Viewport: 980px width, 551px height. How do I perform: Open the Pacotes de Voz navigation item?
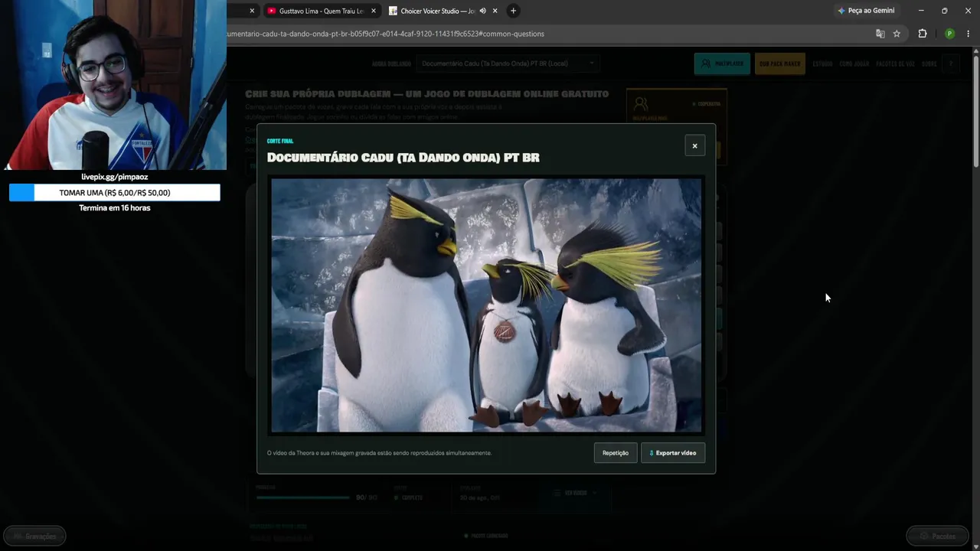tap(895, 64)
